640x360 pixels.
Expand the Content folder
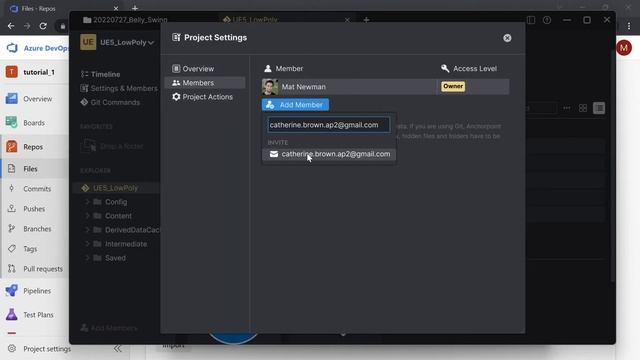tap(87, 216)
